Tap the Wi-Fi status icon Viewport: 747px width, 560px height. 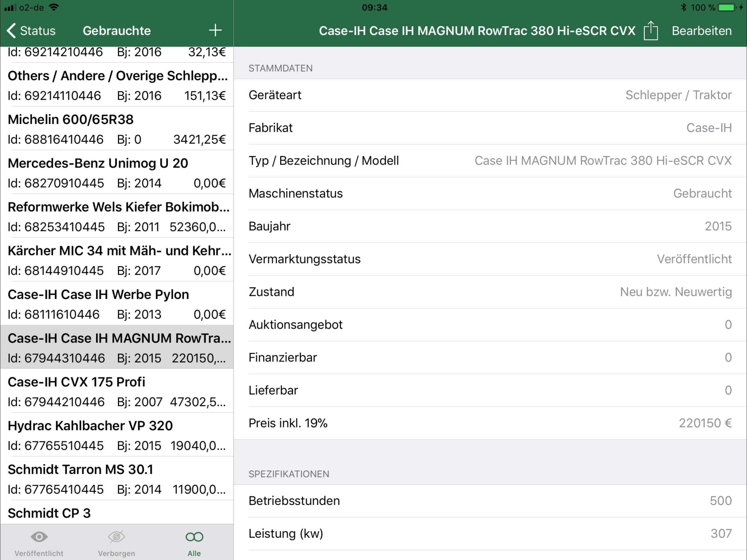click(x=54, y=7)
